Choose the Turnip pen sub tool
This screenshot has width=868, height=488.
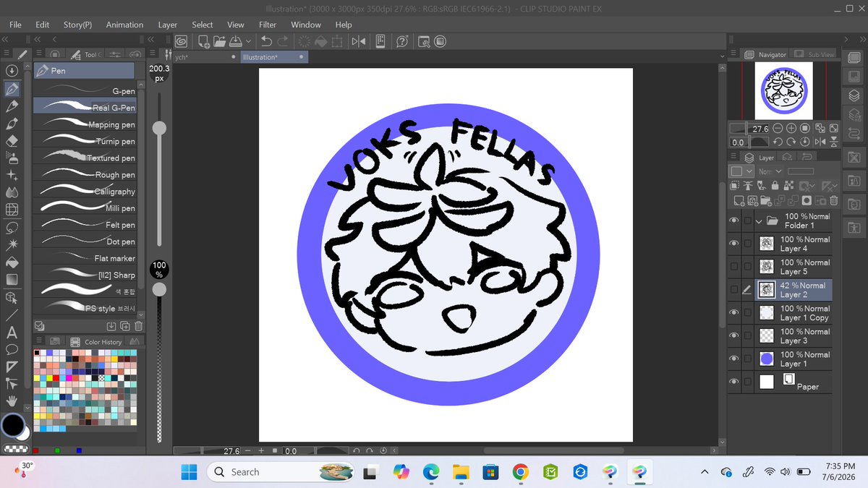(x=87, y=141)
